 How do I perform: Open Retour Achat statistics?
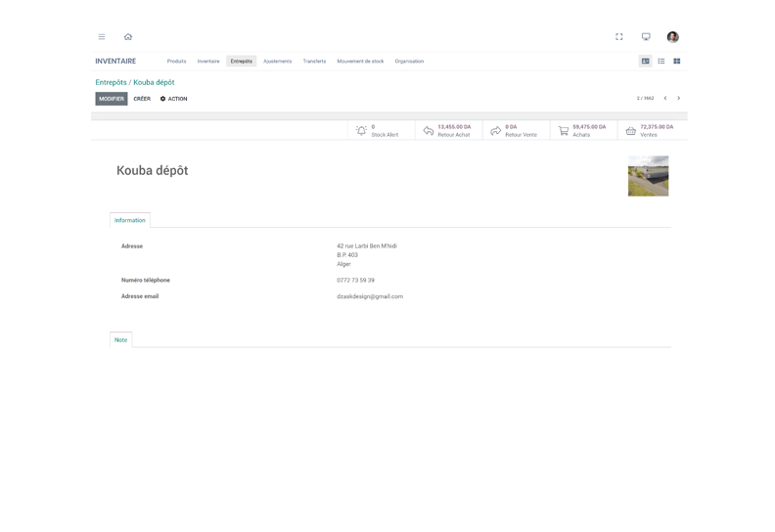pyautogui.click(x=448, y=130)
